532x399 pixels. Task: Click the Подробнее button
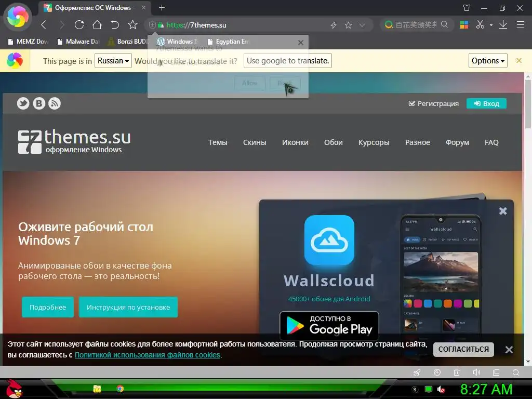click(x=48, y=307)
